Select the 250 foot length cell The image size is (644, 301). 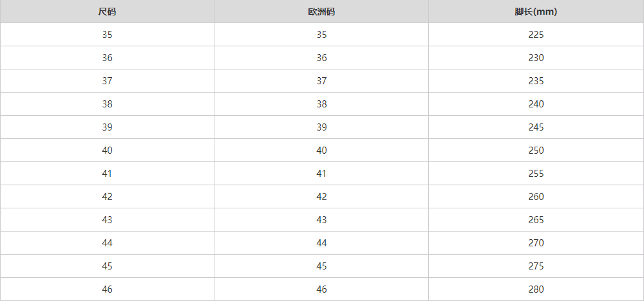(536, 150)
